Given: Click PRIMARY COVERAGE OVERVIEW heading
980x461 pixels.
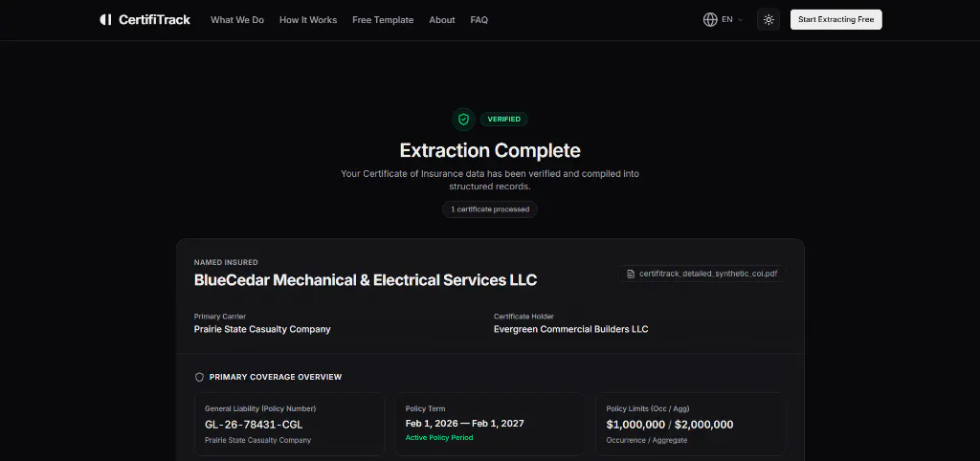Looking at the screenshot, I should click(x=276, y=377).
